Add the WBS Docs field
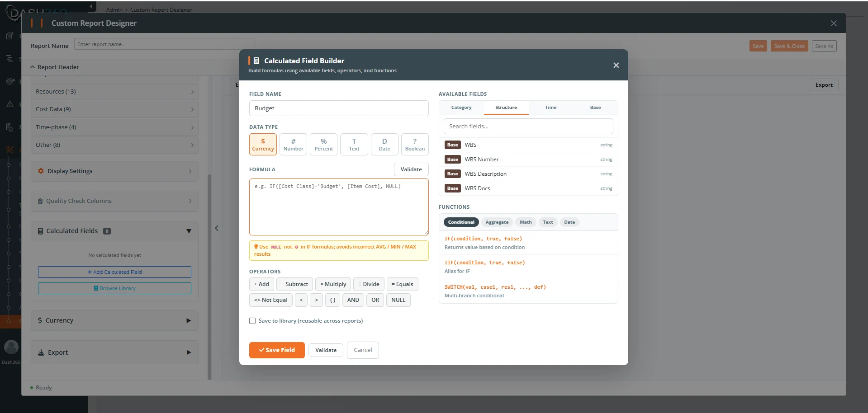868x413 pixels. pos(528,188)
